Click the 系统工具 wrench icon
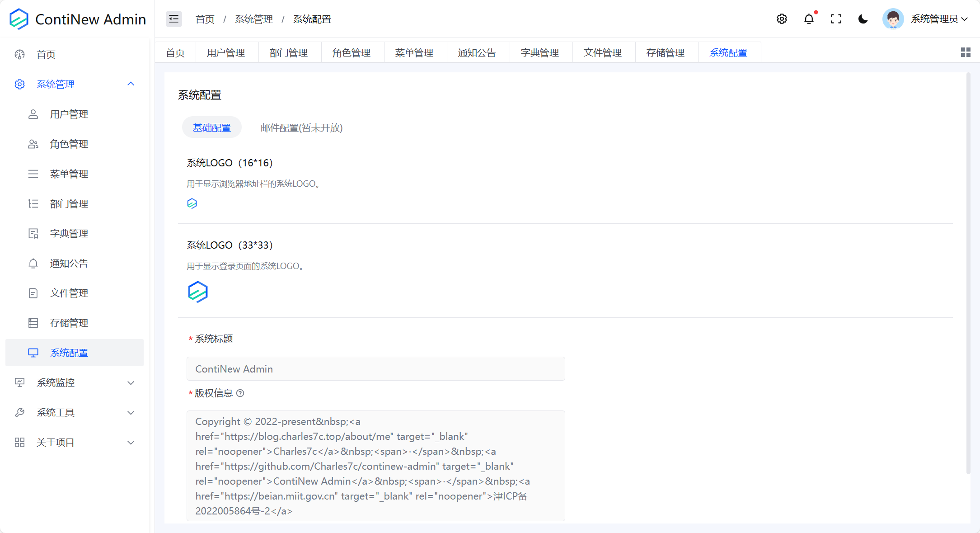Screen dimensions: 980x533 coord(19,412)
